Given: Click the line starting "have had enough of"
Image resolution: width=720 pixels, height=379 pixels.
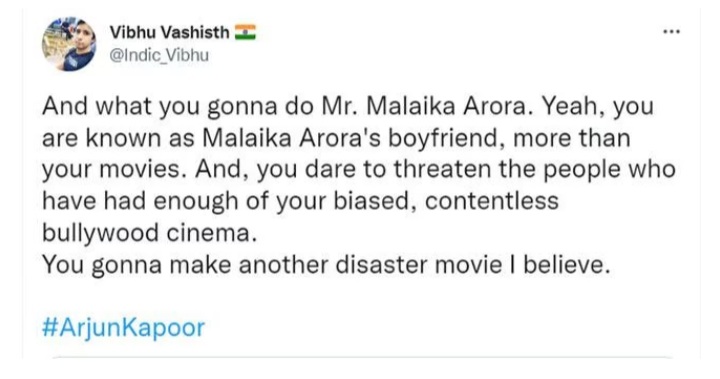Looking at the screenshot, I should point(300,201).
